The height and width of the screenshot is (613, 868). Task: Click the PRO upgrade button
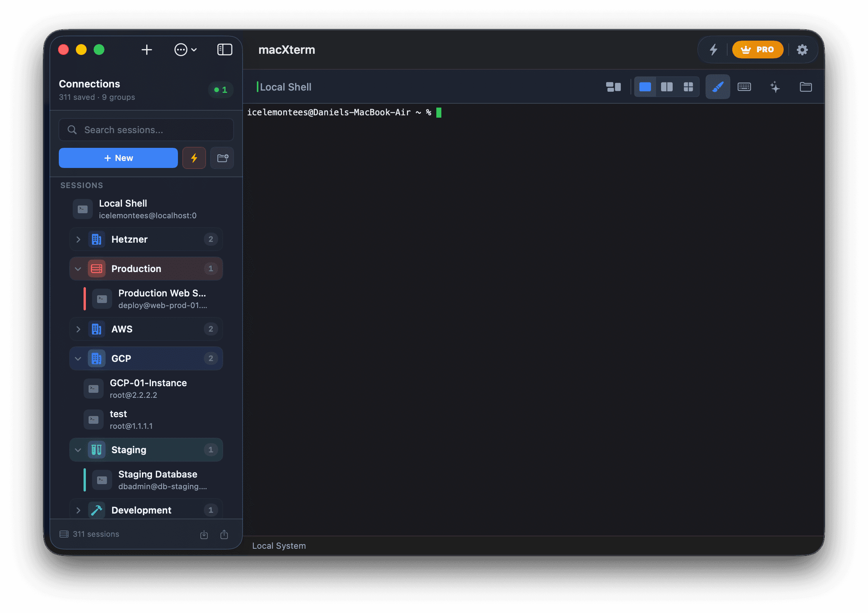coord(757,50)
